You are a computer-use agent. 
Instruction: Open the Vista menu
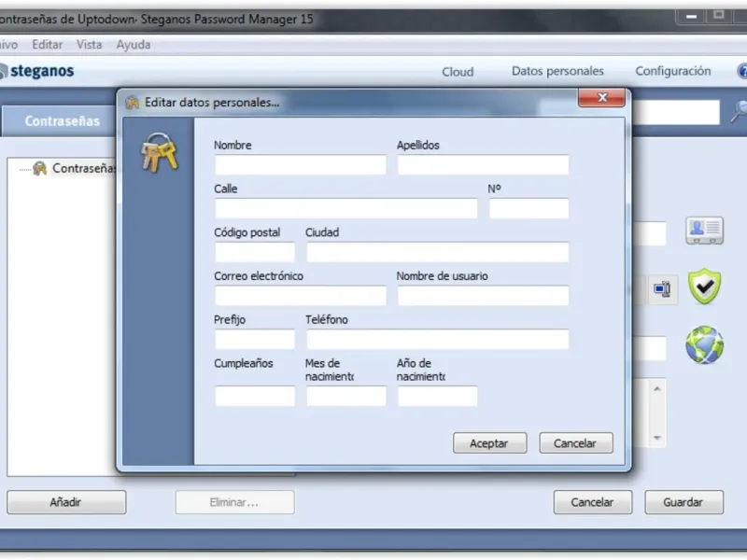pos(89,44)
